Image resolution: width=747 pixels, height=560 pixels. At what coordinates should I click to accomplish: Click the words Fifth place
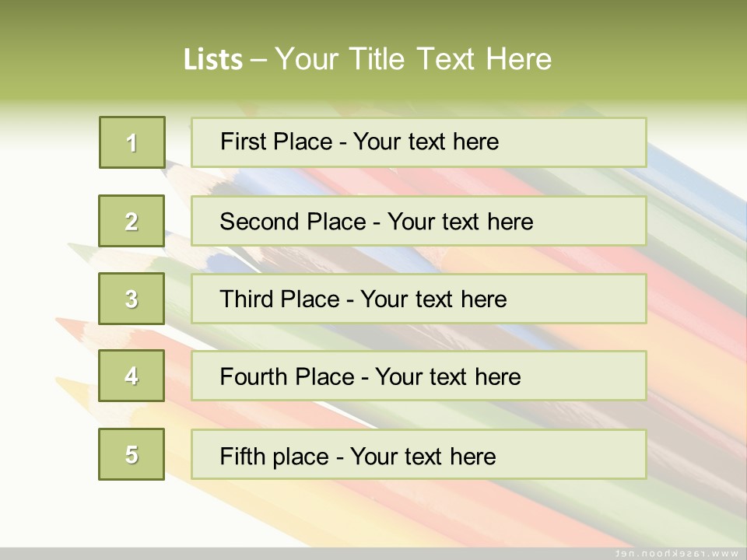click(x=275, y=457)
